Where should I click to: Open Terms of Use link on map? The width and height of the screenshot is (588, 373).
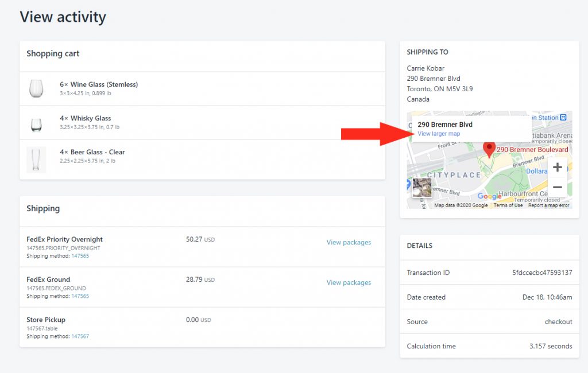tap(508, 205)
